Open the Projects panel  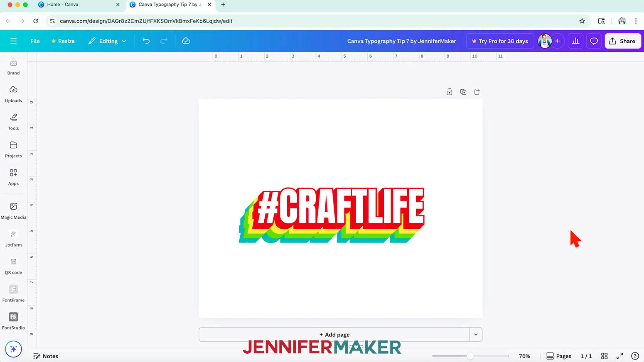coord(13,149)
